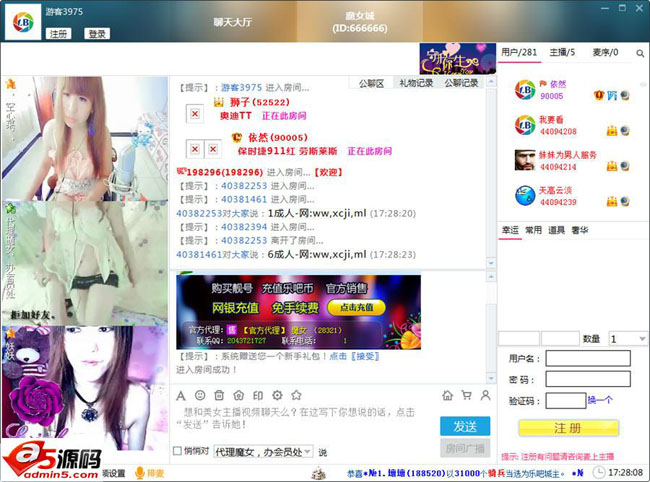Click crown icon beside user 44094208
Image resolution: width=650 pixels, height=482 pixels.
click(x=612, y=131)
